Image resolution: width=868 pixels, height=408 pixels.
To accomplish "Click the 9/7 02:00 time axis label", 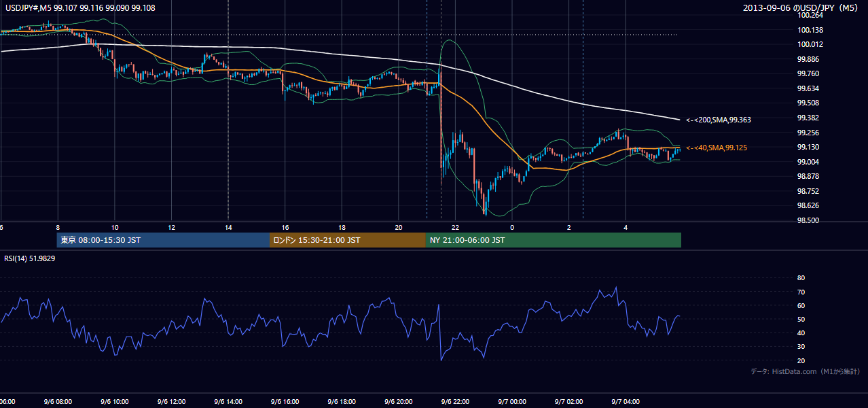I will pyautogui.click(x=568, y=402).
